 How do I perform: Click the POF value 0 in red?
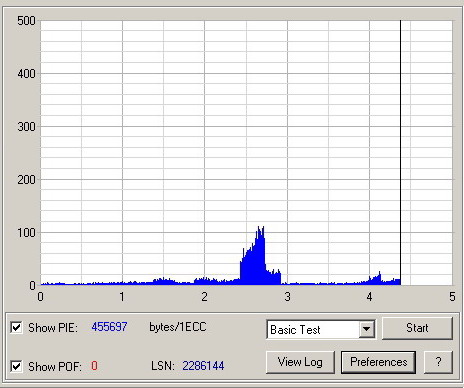(94, 366)
